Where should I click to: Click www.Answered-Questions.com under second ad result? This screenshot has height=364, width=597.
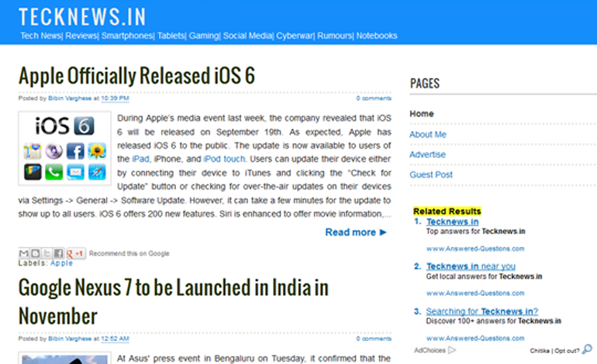tap(475, 294)
